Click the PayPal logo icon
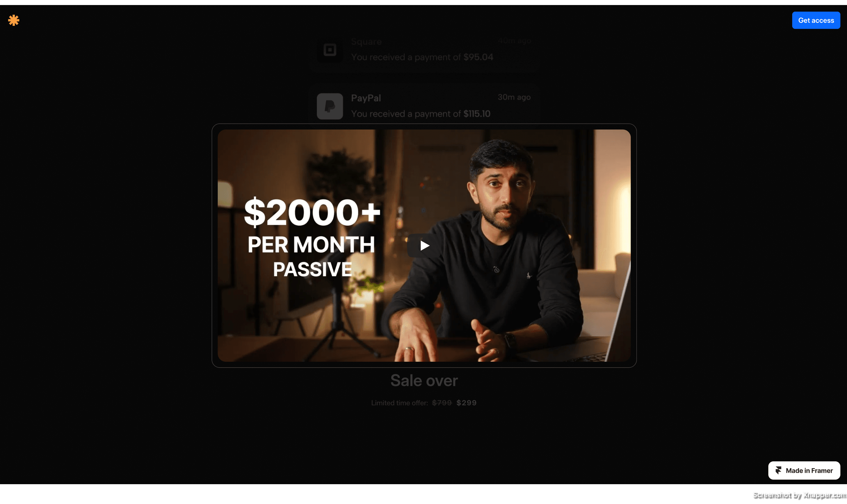847x504 pixels. 330,106
